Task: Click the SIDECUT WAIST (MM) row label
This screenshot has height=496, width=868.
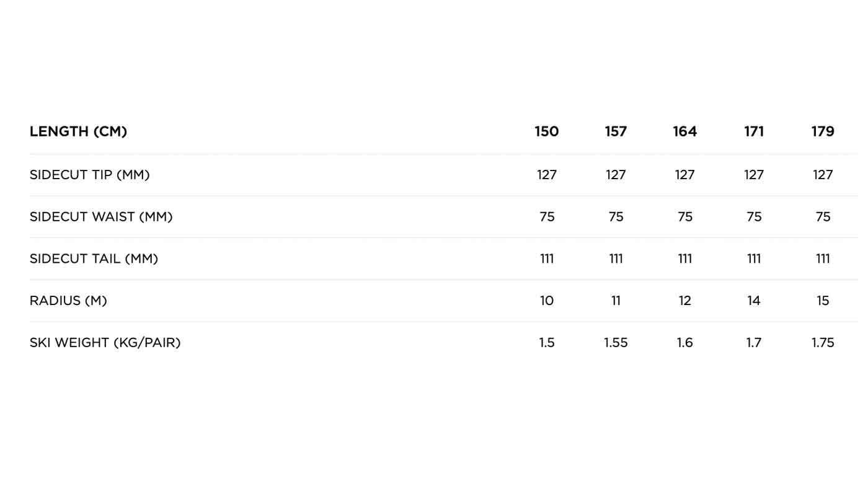Action: pos(101,217)
